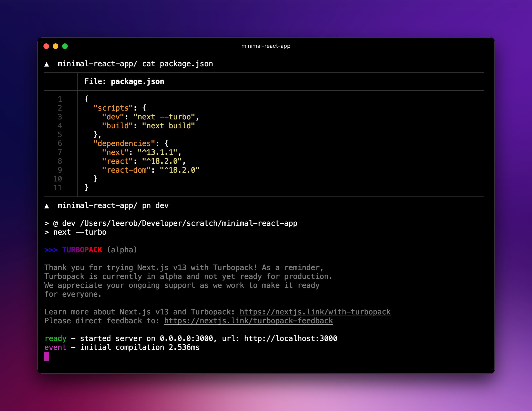Click the package.json file header name
The height and width of the screenshot is (411, 532).
137,81
